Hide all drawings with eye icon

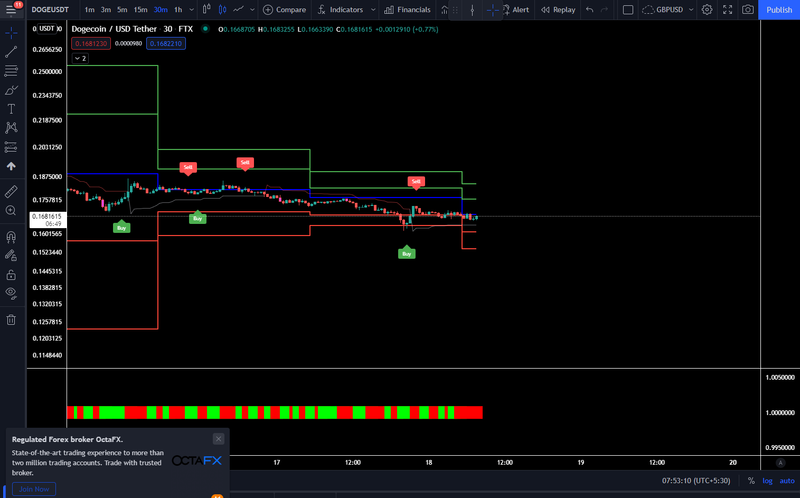[x=11, y=293]
